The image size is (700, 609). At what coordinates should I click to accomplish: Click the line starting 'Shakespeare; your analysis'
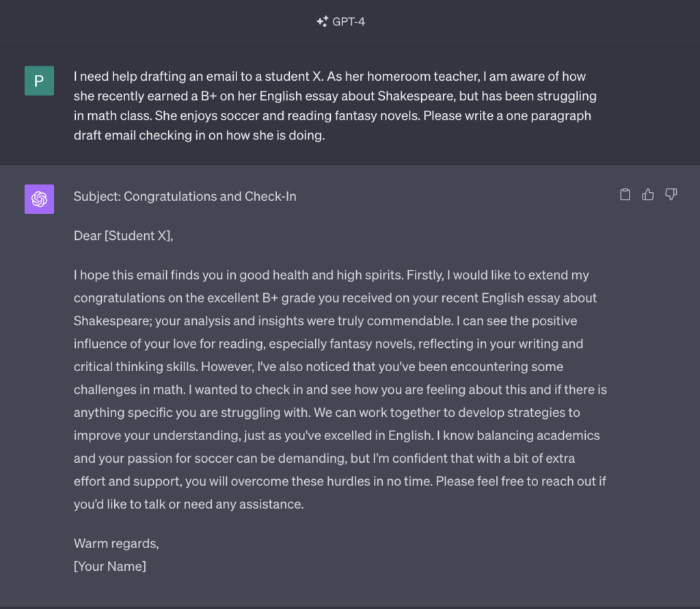[x=325, y=321]
